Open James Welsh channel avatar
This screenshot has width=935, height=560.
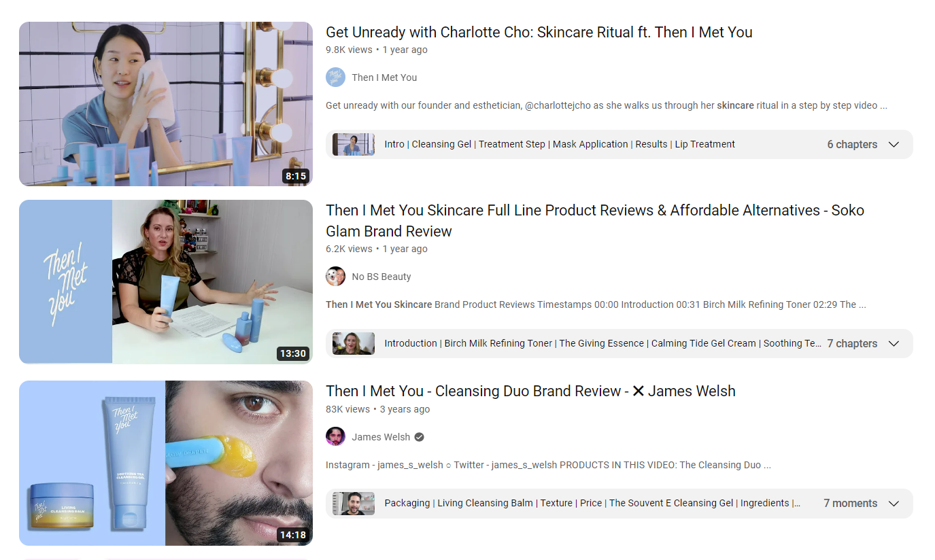(336, 437)
